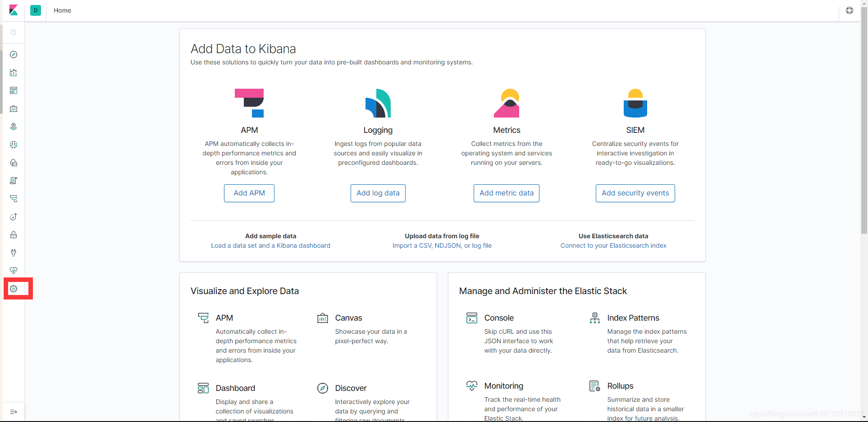Click the Metrics logo in Add Data
868x422 pixels.
click(507, 103)
